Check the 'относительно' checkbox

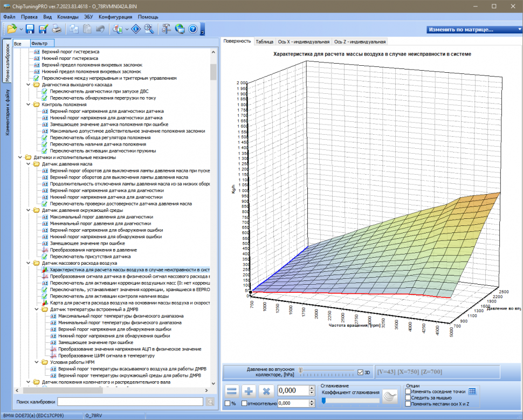tap(245, 403)
